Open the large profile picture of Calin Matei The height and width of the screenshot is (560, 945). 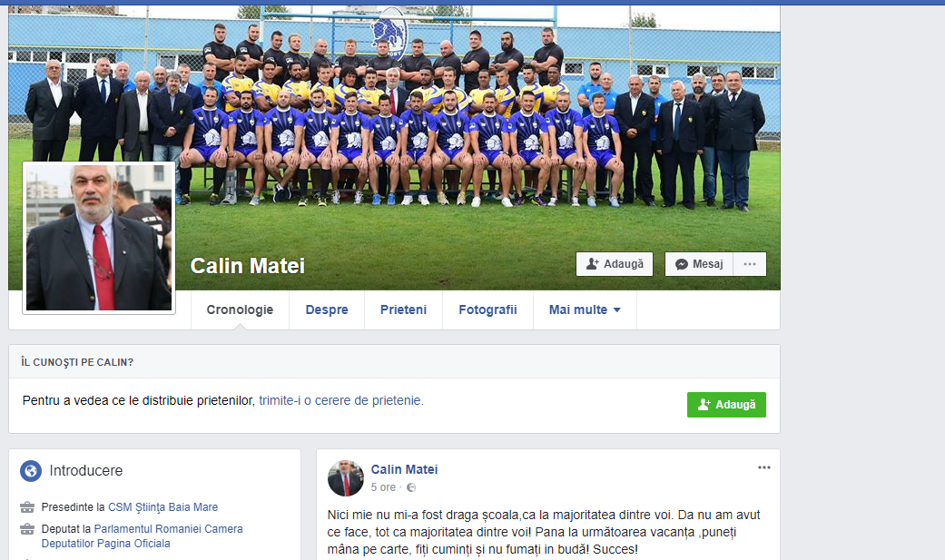click(99, 238)
